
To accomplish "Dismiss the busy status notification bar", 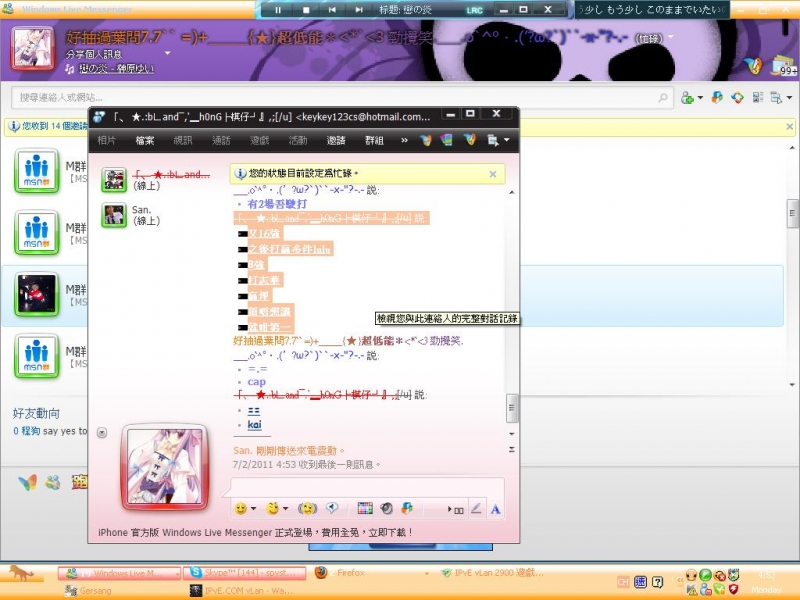I will click(x=492, y=174).
